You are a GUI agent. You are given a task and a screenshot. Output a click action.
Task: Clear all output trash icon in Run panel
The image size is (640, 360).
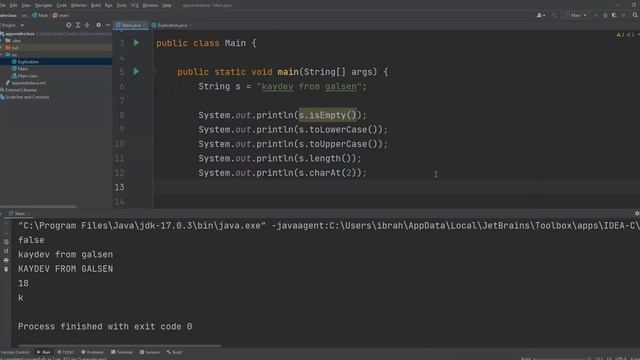(x=6, y=269)
